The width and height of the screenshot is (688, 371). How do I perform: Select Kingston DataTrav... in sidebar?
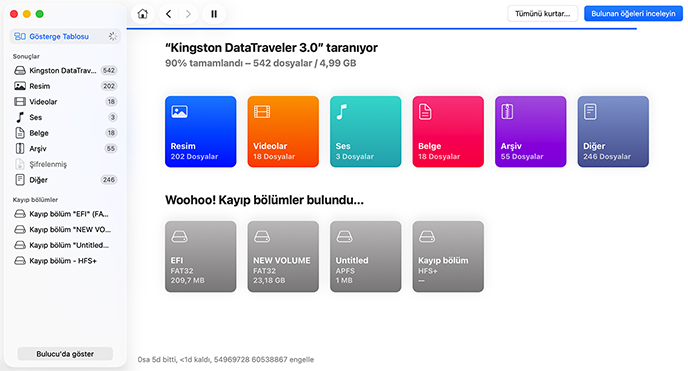pos(65,70)
